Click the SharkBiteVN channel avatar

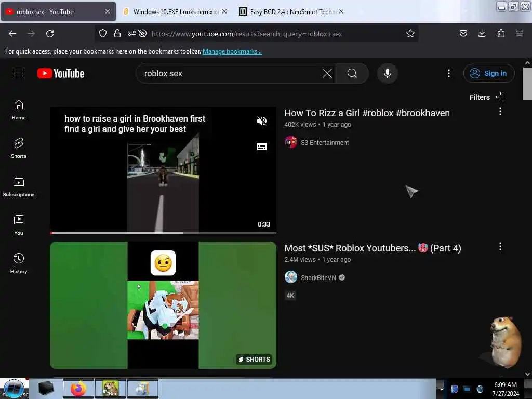tap(291, 277)
